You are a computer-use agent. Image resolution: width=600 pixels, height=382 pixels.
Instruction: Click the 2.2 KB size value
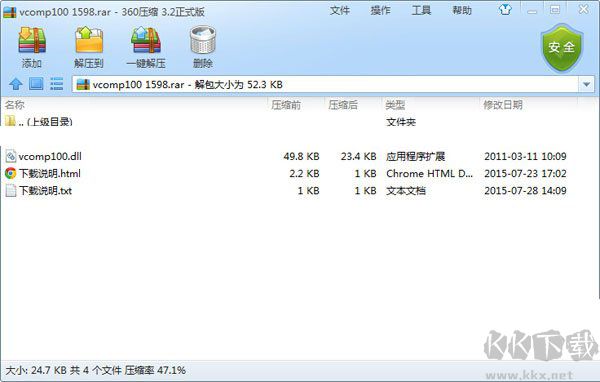click(x=304, y=173)
